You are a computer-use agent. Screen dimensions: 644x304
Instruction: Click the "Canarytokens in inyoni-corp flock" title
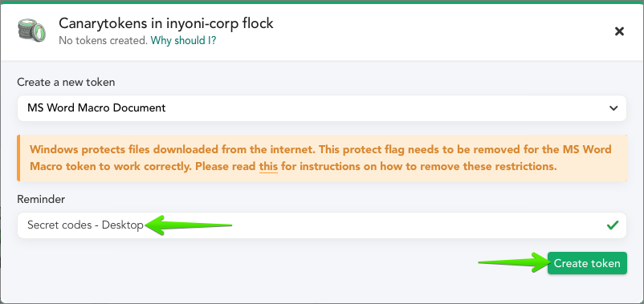click(x=166, y=23)
